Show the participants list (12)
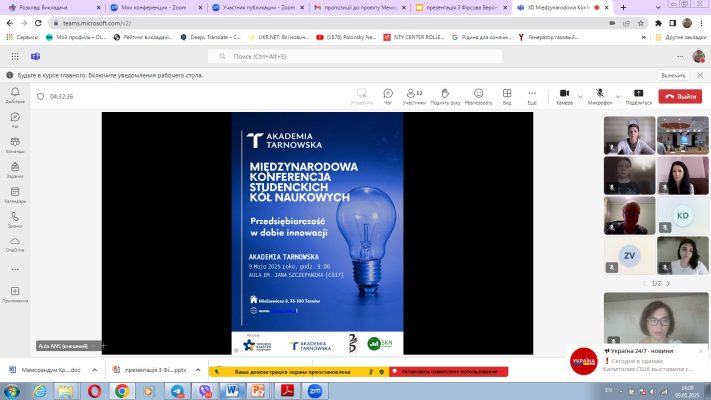 (414, 96)
